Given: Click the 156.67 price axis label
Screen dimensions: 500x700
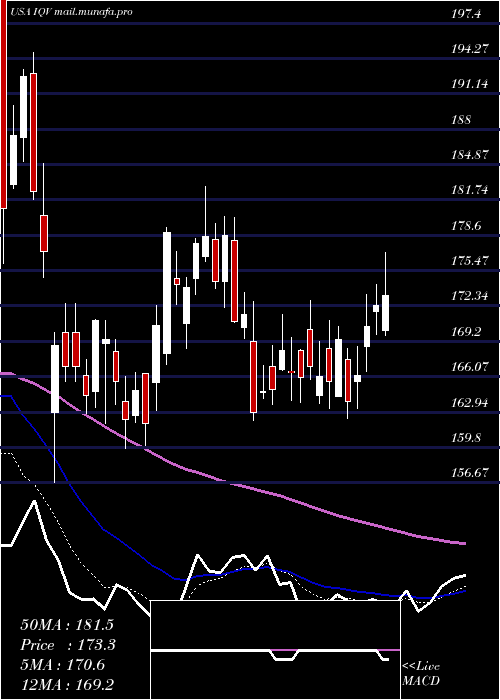Looking at the screenshot, I should pyautogui.click(x=470, y=473).
